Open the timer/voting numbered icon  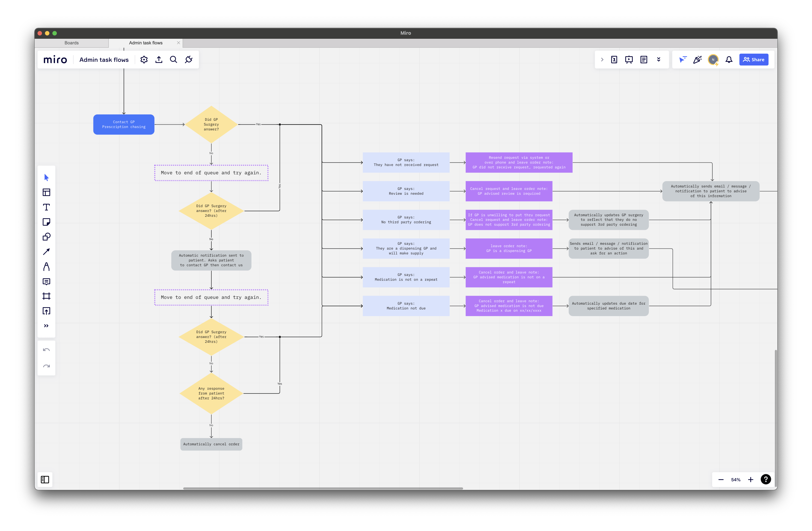(x=614, y=60)
